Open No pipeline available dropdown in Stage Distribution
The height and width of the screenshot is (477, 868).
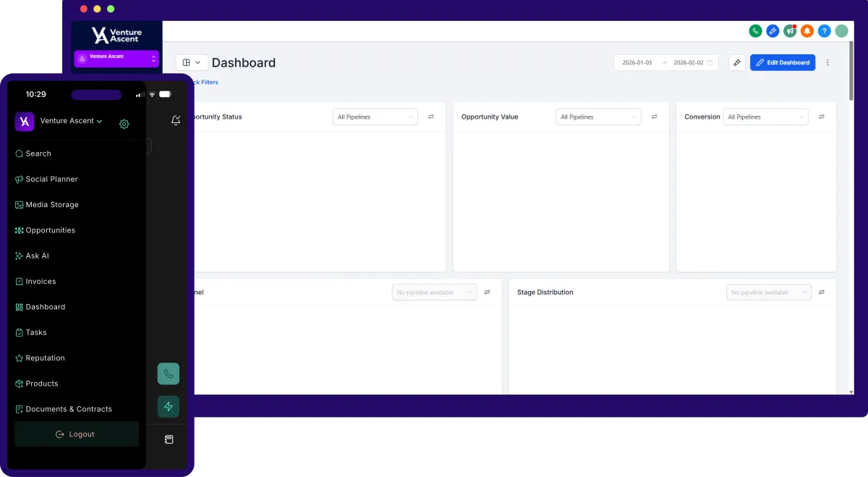(769, 292)
